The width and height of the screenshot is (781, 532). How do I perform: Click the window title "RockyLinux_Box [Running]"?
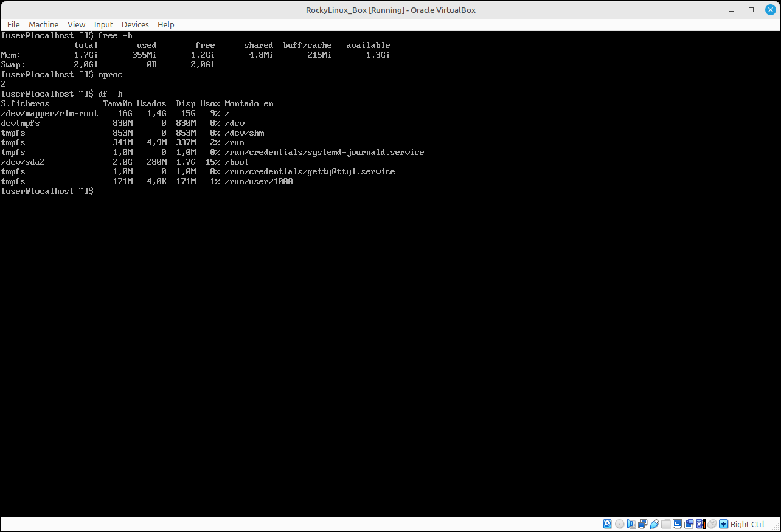point(355,10)
